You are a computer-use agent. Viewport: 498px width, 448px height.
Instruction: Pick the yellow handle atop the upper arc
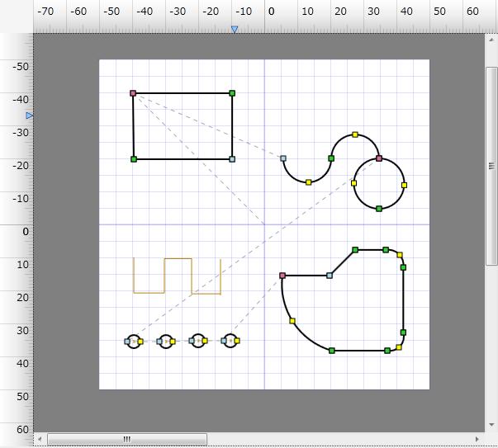pos(355,134)
